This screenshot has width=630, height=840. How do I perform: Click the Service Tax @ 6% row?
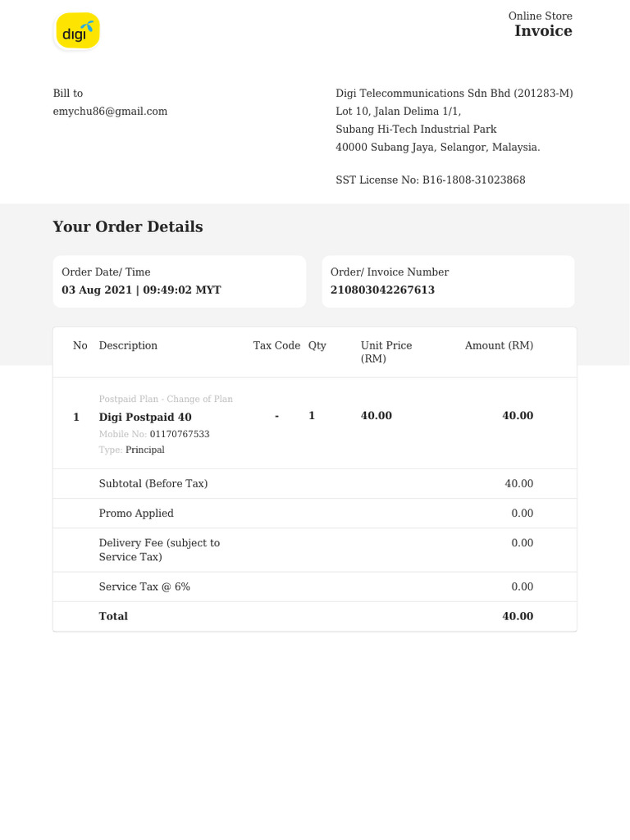[x=144, y=587]
